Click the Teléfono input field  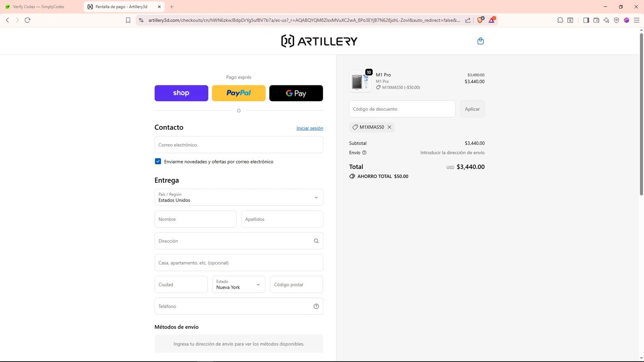point(239,306)
